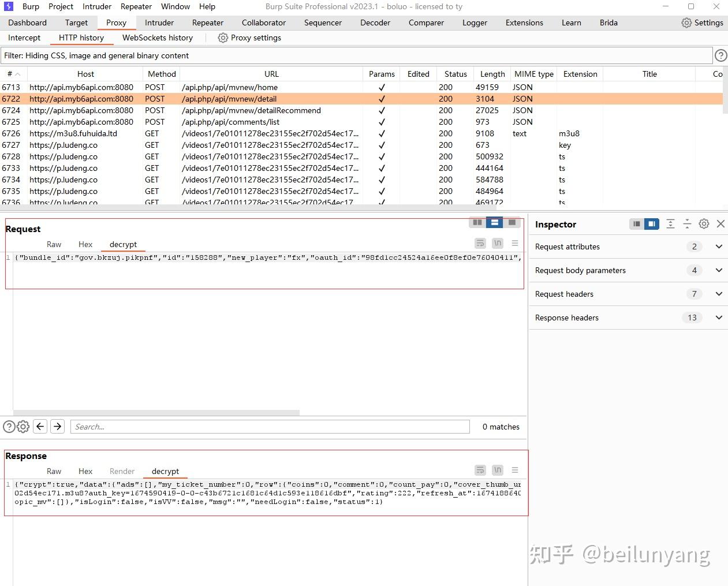Open the Logger tab
The width and height of the screenshot is (728, 586).
point(475,23)
